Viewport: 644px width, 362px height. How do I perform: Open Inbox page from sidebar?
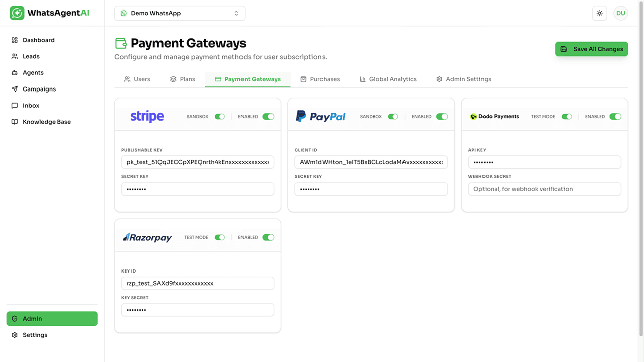tap(52, 106)
